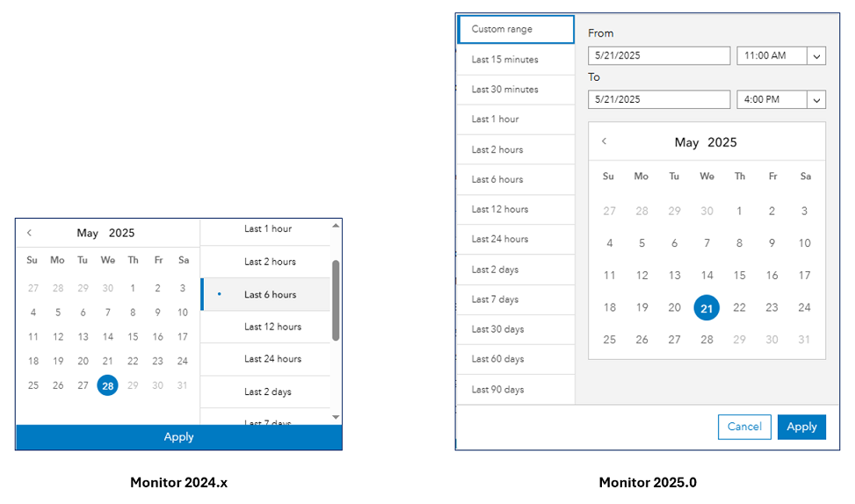Click Cancel button in Monitor 2025.0

744,427
